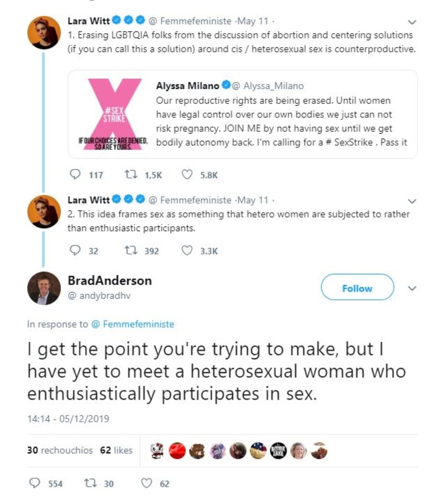Open Alyssa Milano's quoted tweet name
This screenshot has width=448, height=504.
[187, 86]
